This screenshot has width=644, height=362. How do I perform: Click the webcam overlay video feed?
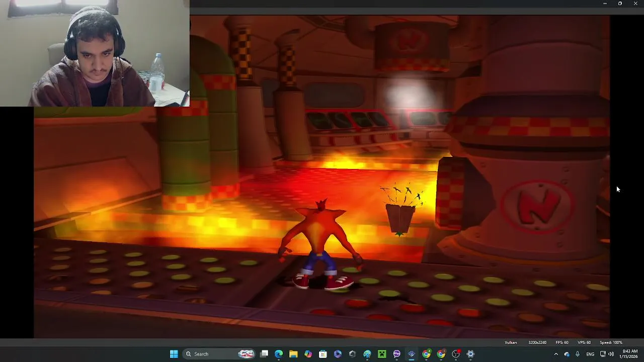(95, 53)
